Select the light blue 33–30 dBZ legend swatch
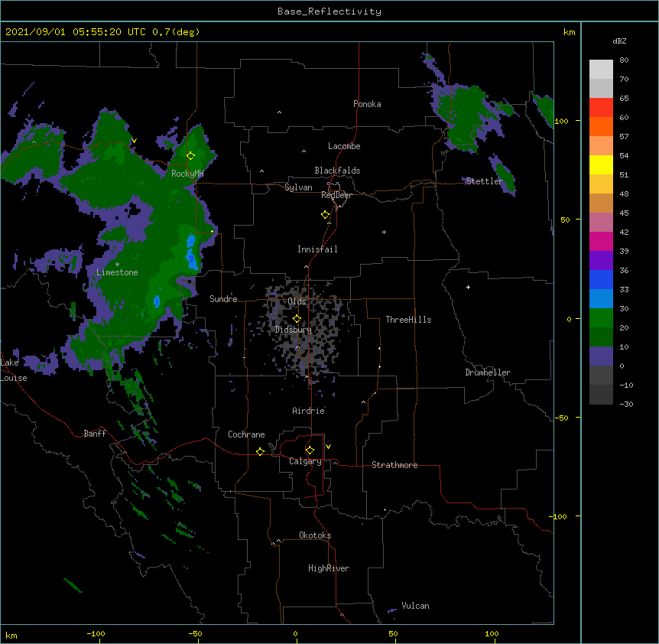 point(601,298)
